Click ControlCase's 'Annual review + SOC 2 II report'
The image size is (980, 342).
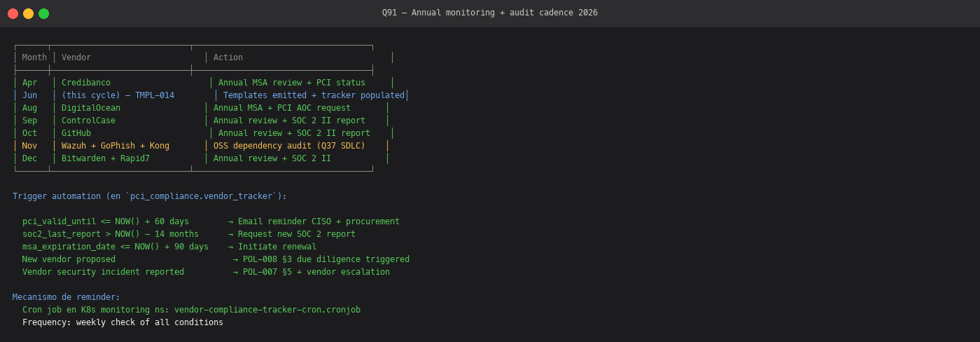click(x=289, y=121)
